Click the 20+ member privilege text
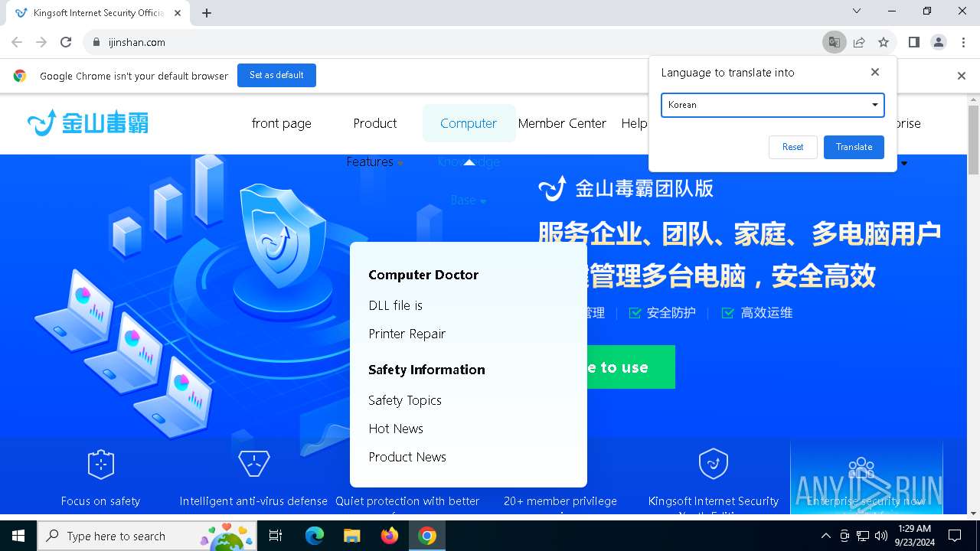This screenshot has width=980, height=551. [x=560, y=501]
